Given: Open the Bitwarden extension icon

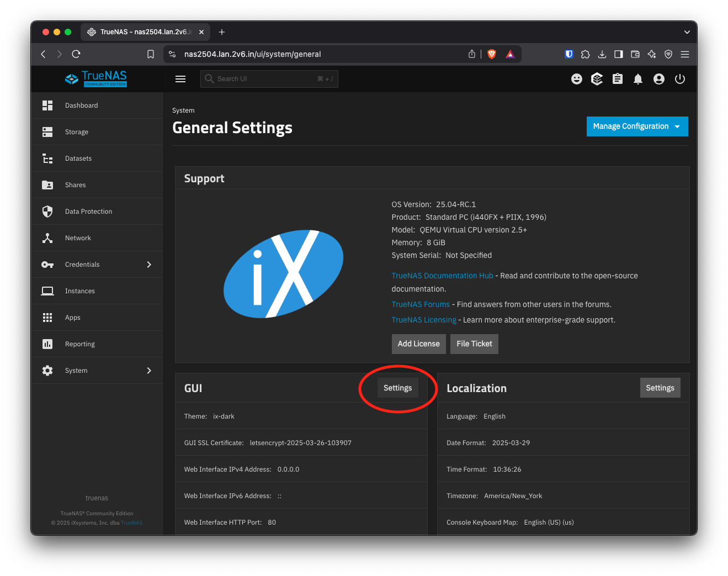Looking at the screenshot, I should pos(569,54).
